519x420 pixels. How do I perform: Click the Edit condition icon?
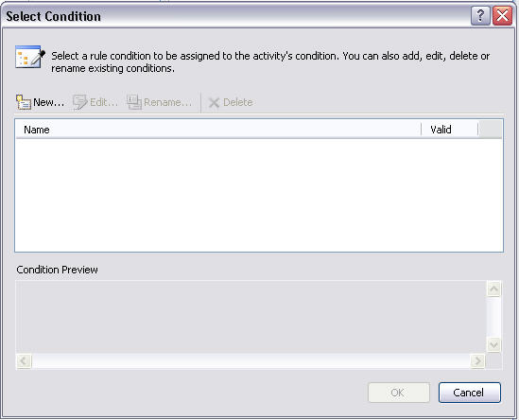(79, 102)
